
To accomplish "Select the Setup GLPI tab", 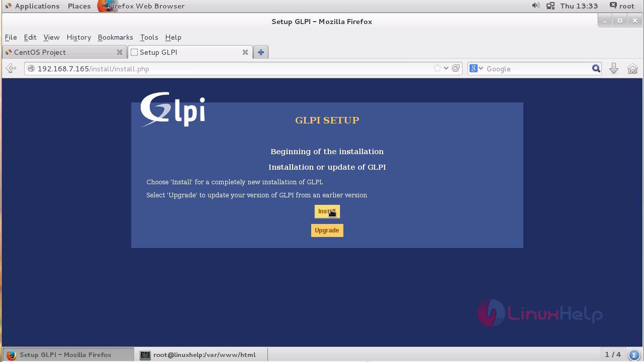I will (190, 52).
